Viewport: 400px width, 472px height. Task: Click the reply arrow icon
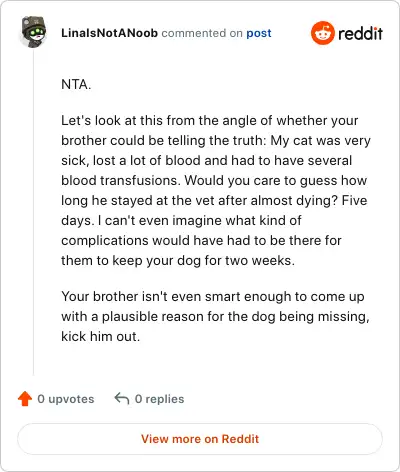122,398
